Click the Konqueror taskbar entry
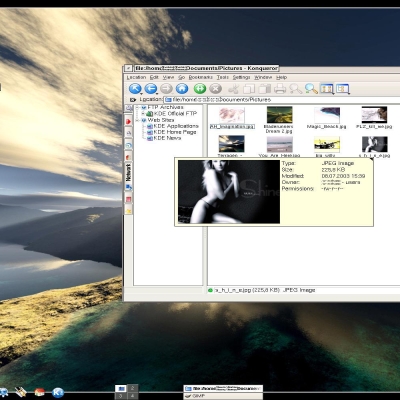 (223, 389)
